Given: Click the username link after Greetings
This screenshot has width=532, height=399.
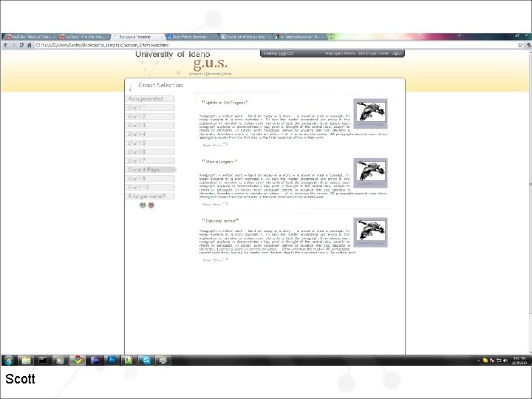Looking at the screenshot, I should pyautogui.click(x=282, y=53).
